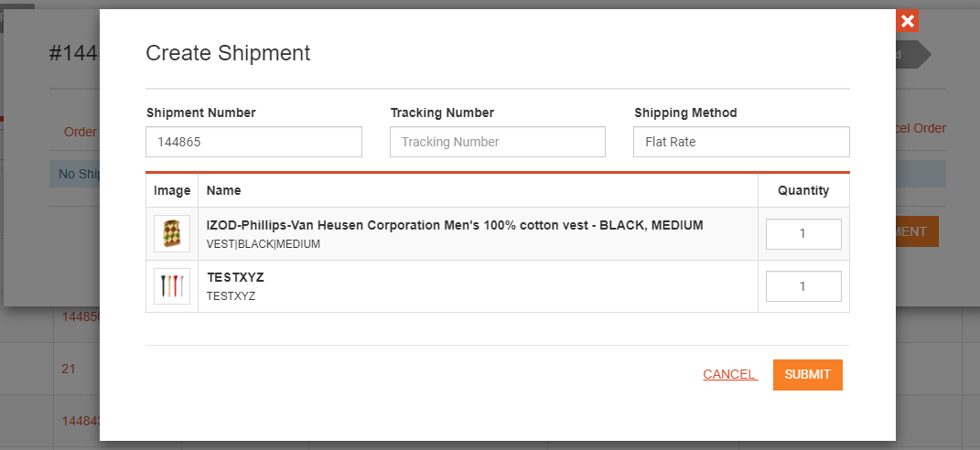
Task: Open order 21 in background list
Action: pyautogui.click(x=69, y=370)
